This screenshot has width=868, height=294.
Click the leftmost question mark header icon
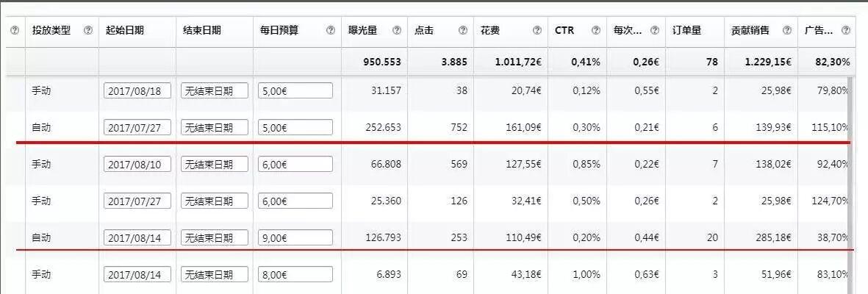coord(14,31)
